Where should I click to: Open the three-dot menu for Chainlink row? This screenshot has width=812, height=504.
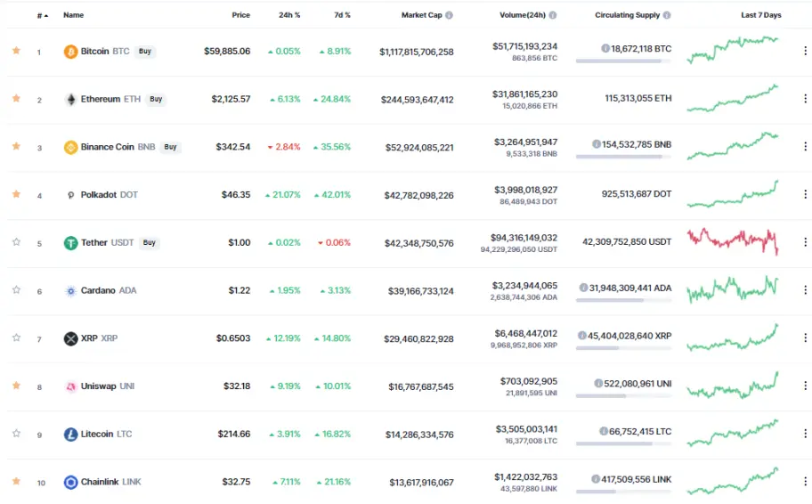(805, 481)
